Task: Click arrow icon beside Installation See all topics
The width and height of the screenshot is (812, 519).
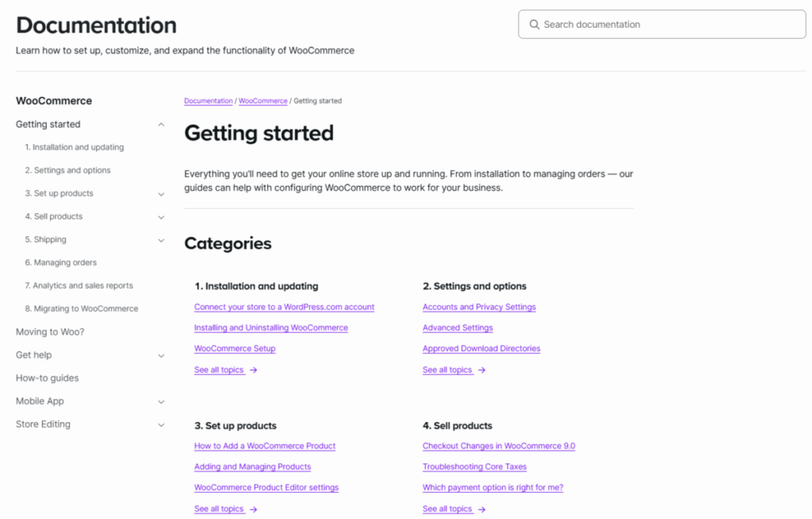Action: [x=254, y=371]
